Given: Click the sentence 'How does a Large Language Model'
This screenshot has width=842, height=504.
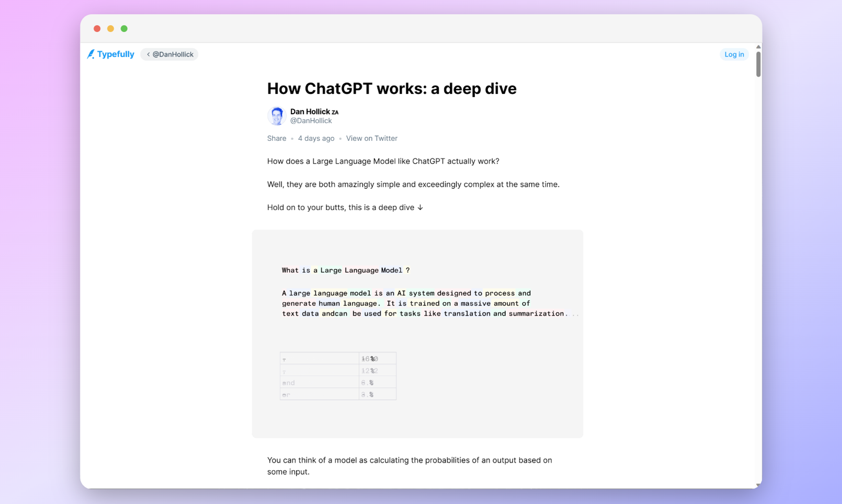Looking at the screenshot, I should point(383,161).
